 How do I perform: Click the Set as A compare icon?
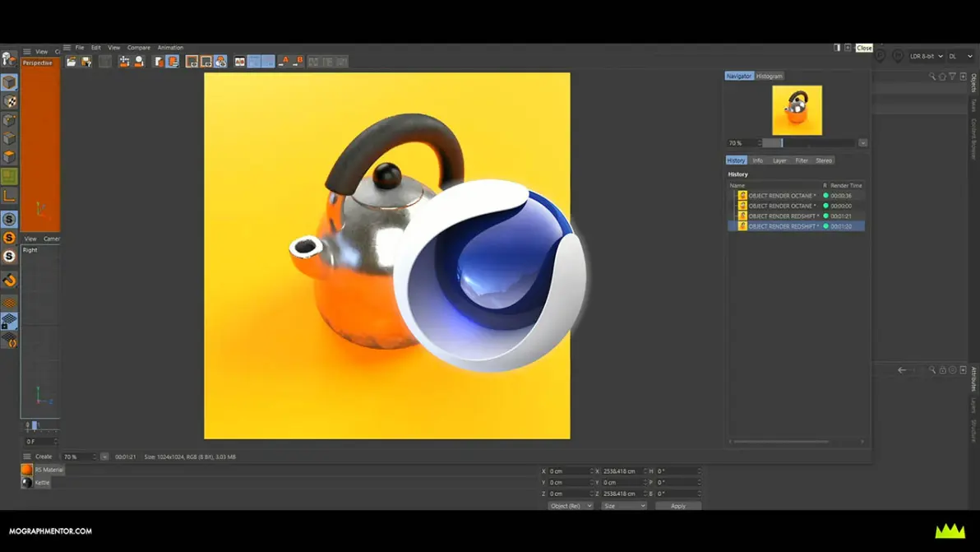pyautogui.click(x=284, y=61)
